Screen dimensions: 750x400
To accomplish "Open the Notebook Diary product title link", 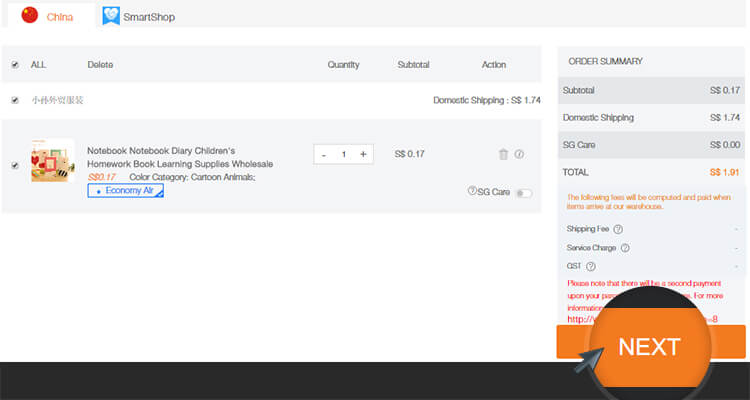I will click(x=180, y=157).
